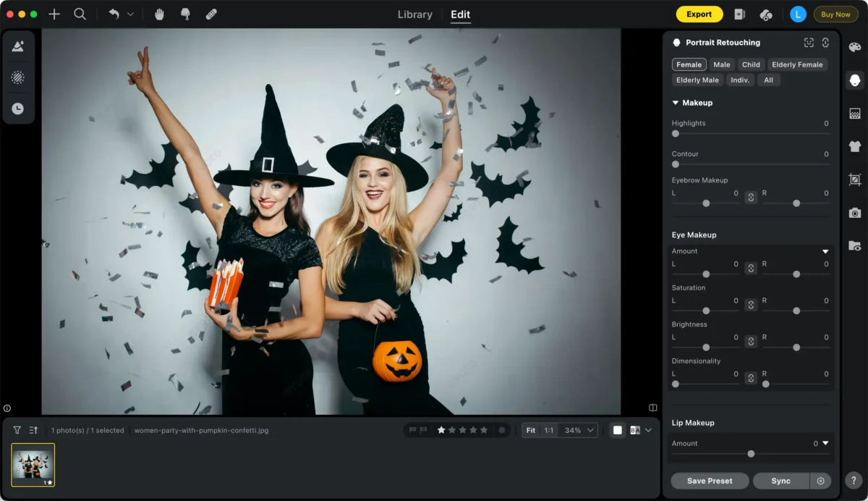The height and width of the screenshot is (501, 868).
Task: Toggle Eye Makeup Amount left-right link
Action: tap(751, 268)
